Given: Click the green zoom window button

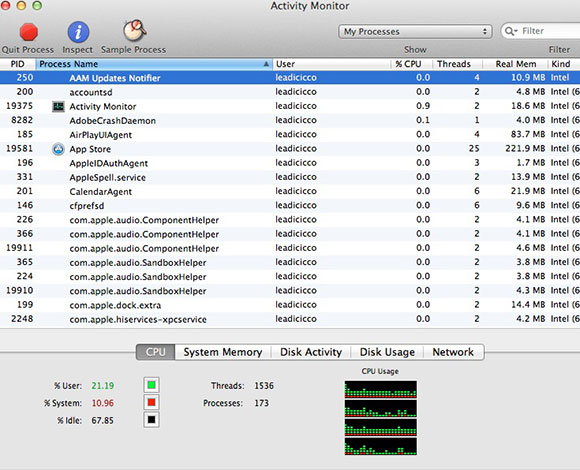Looking at the screenshot, I should point(37,5).
